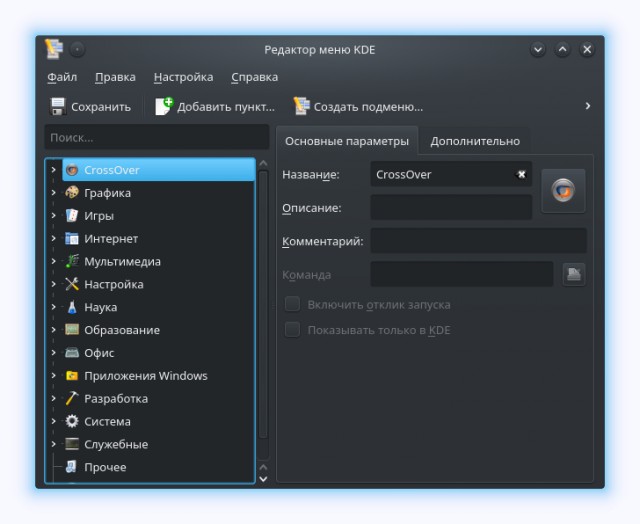Toggle Показывать только в KDE checkbox
The width and height of the screenshot is (640, 524).
(292, 330)
